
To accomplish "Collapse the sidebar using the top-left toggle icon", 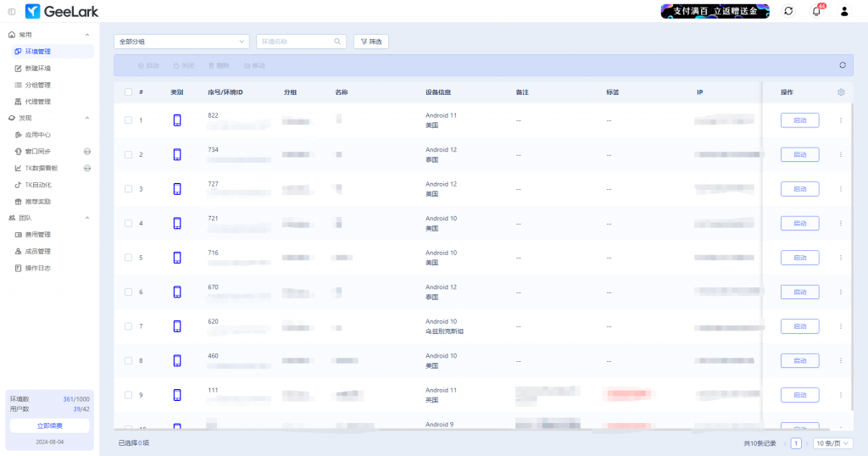I will click(11, 11).
